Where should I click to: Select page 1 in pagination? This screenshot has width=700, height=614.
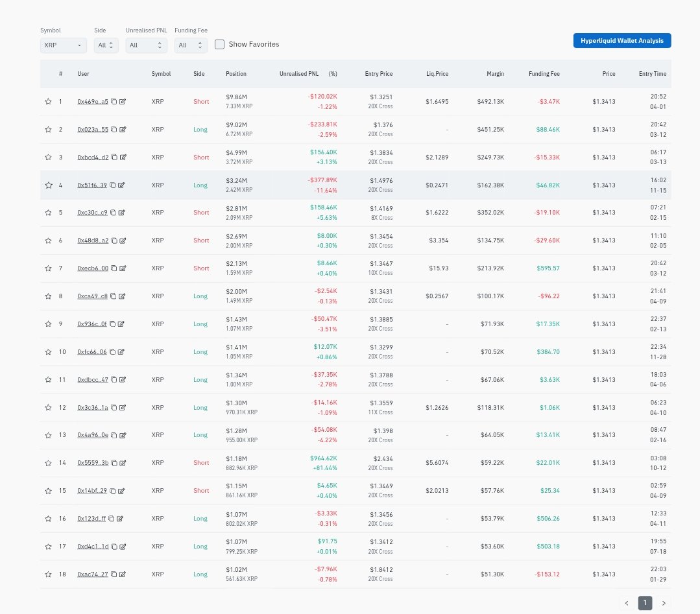(x=645, y=603)
